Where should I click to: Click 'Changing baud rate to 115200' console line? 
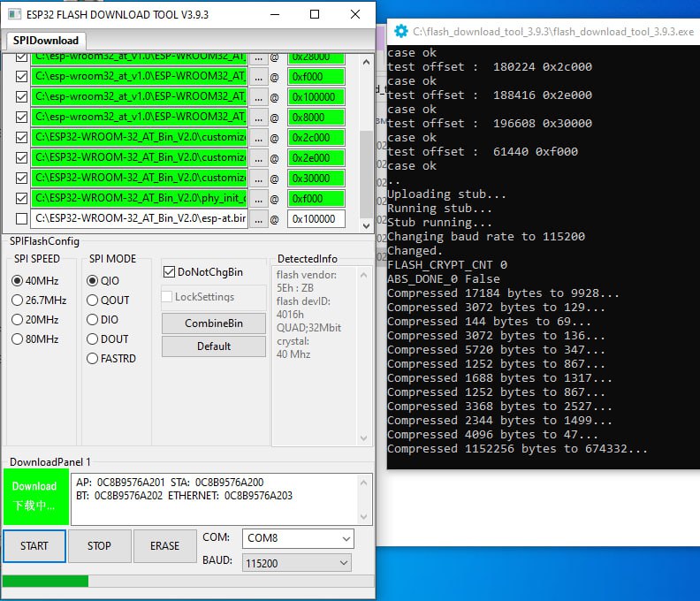click(486, 236)
